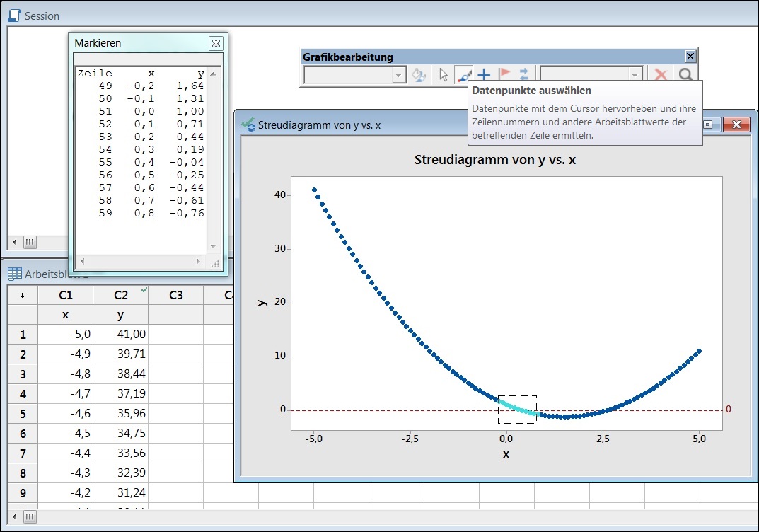The height and width of the screenshot is (532, 759).
Task: Click the y axis label of the chart
Action: [262, 303]
